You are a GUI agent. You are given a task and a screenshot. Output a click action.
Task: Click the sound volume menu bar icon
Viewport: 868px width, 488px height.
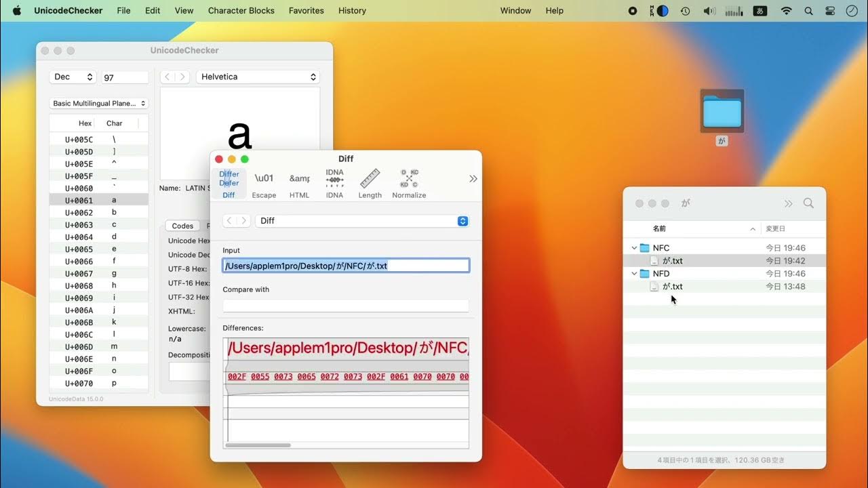[x=709, y=11]
